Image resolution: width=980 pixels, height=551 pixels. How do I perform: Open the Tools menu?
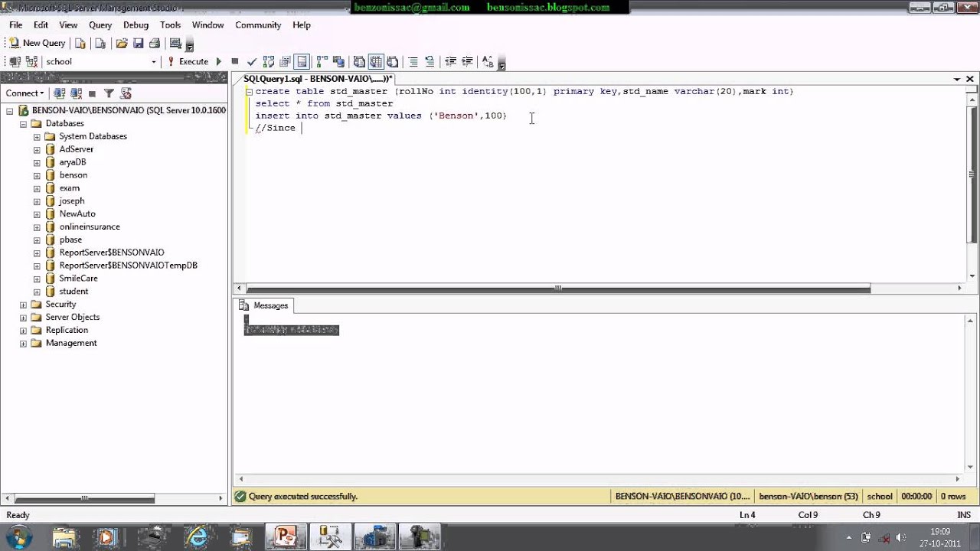click(x=170, y=25)
